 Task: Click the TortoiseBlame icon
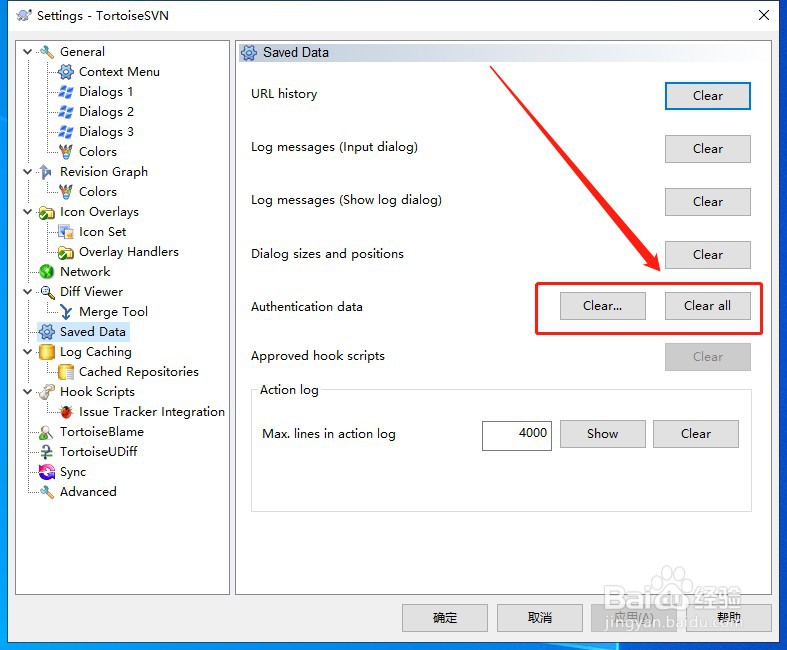(47, 432)
